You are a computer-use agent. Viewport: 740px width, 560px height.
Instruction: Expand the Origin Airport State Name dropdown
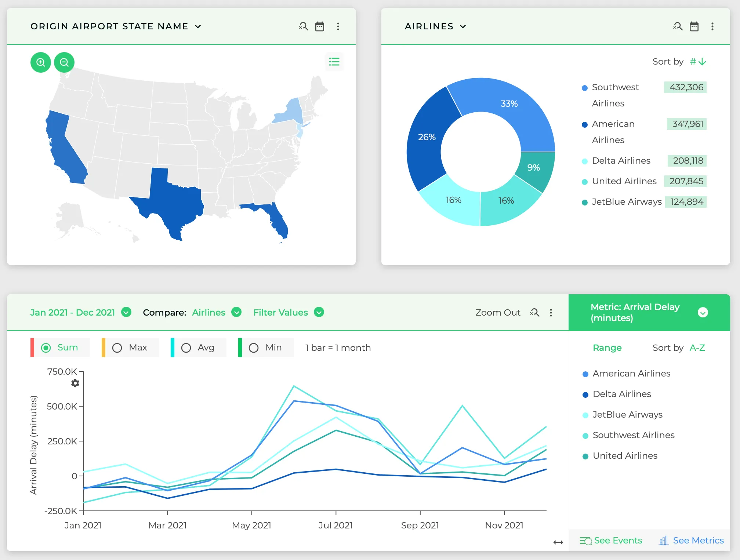click(198, 26)
